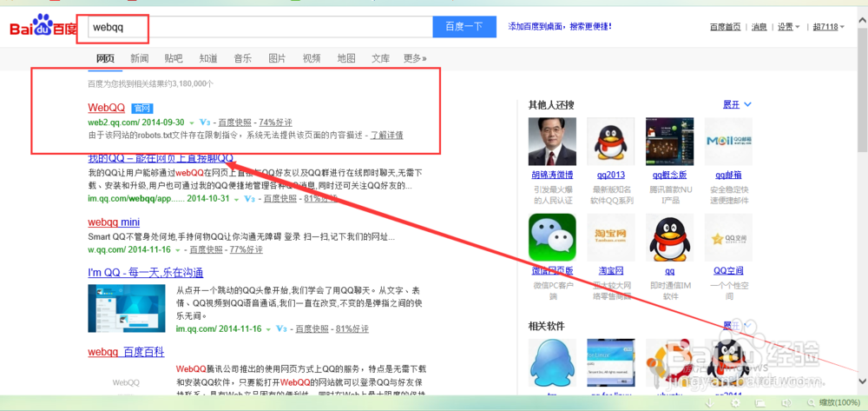Screen dimensions: 868x411
Task: Click the window icon in status bar
Action: coord(760,402)
